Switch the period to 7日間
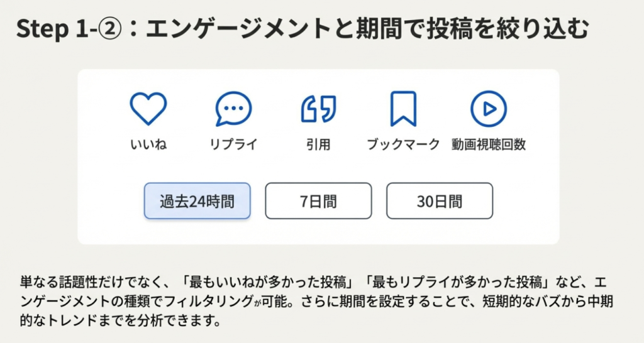 (318, 201)
